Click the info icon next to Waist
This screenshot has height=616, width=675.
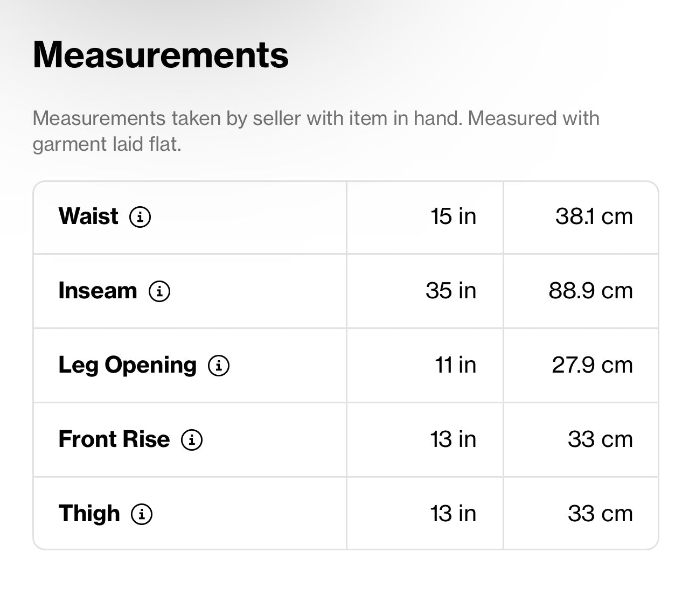coord(140,217)
